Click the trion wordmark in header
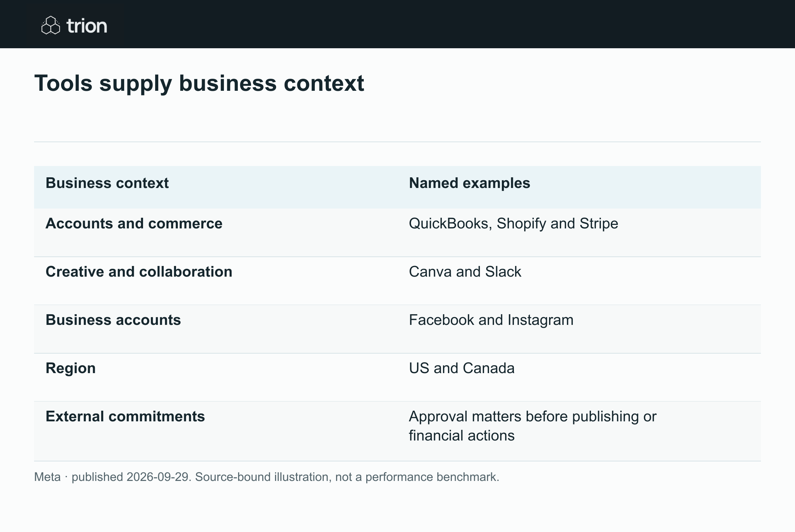 tap(87, 26)
